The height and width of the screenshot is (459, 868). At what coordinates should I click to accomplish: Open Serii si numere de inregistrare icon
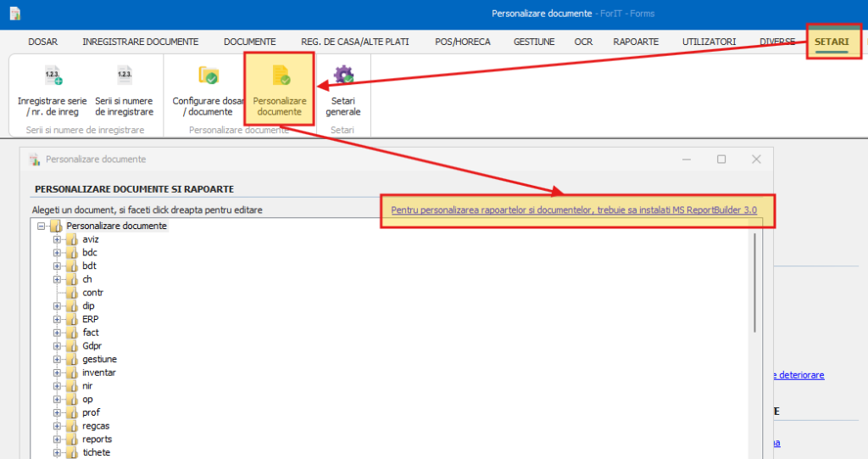tap(124, 76)
